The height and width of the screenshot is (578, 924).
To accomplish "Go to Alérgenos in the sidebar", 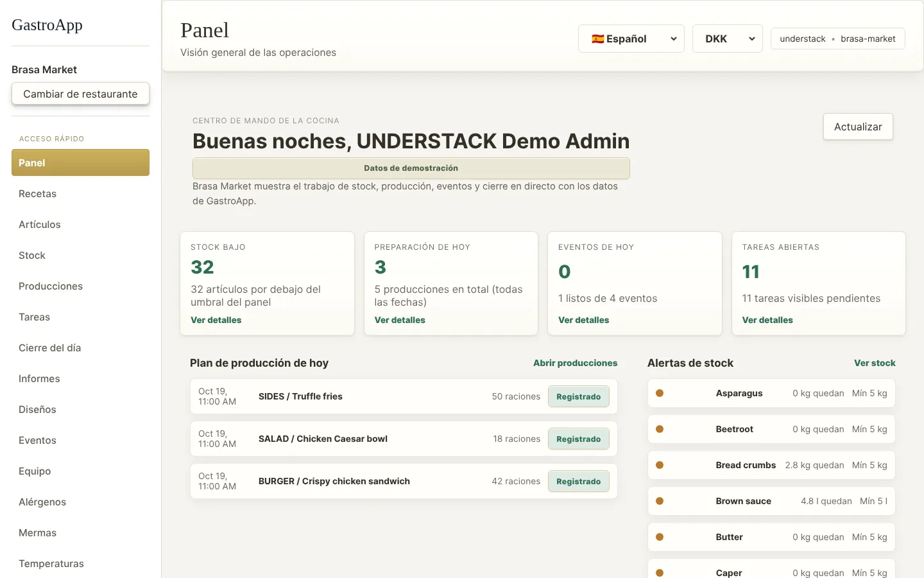I will pos(80,502).
